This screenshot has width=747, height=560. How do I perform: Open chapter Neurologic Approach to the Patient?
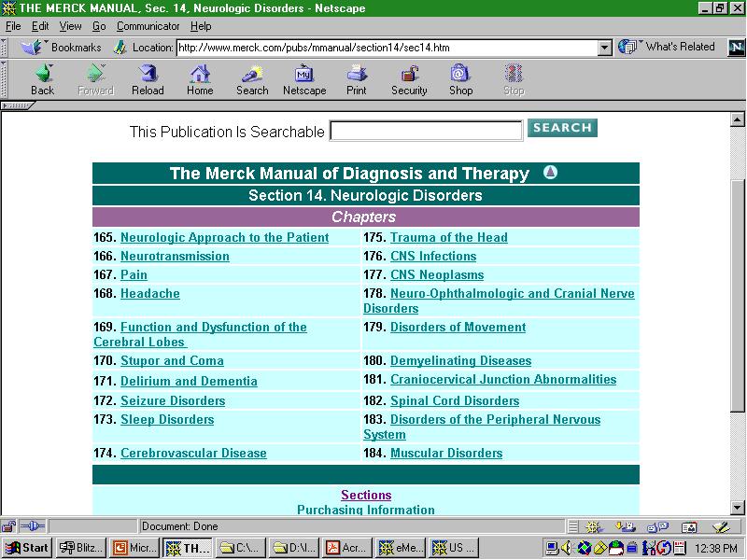coord(224,237)
